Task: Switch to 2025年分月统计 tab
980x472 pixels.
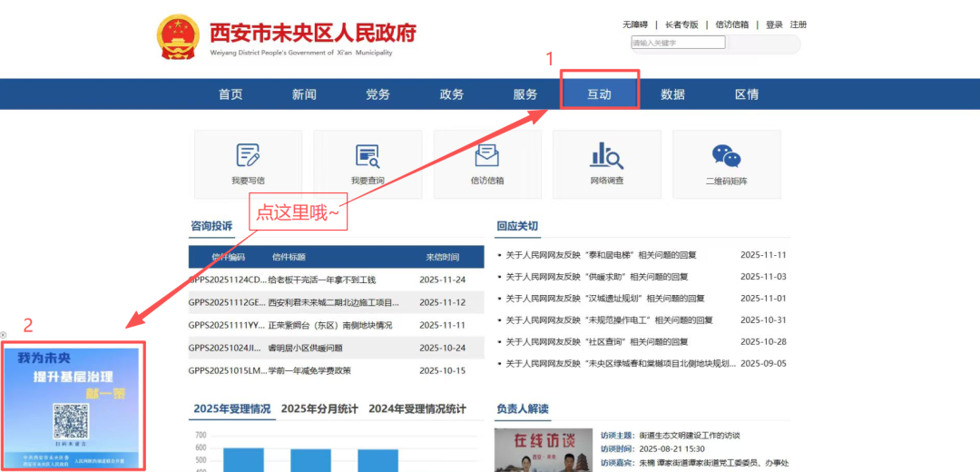Action: click(319, 408)
